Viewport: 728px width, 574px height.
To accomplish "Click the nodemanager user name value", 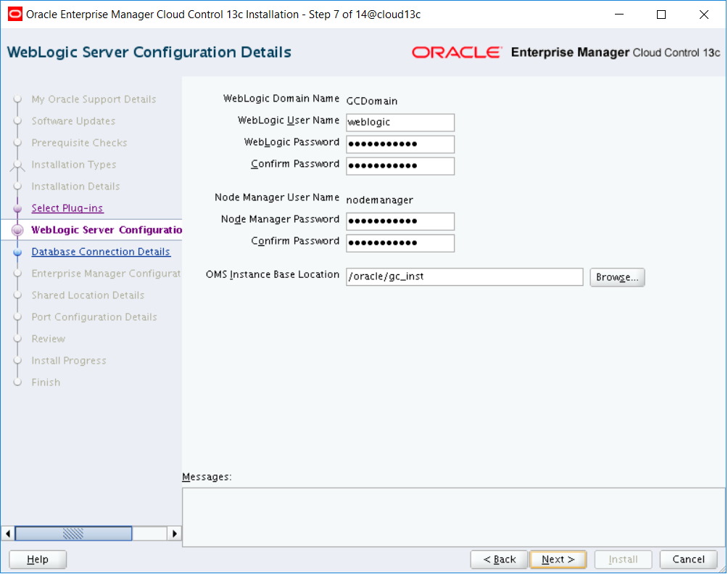I will click(x=380, y=200).
